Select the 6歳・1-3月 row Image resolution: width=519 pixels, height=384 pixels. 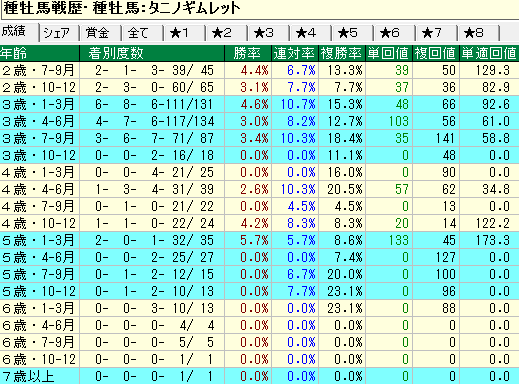(259, 308)
